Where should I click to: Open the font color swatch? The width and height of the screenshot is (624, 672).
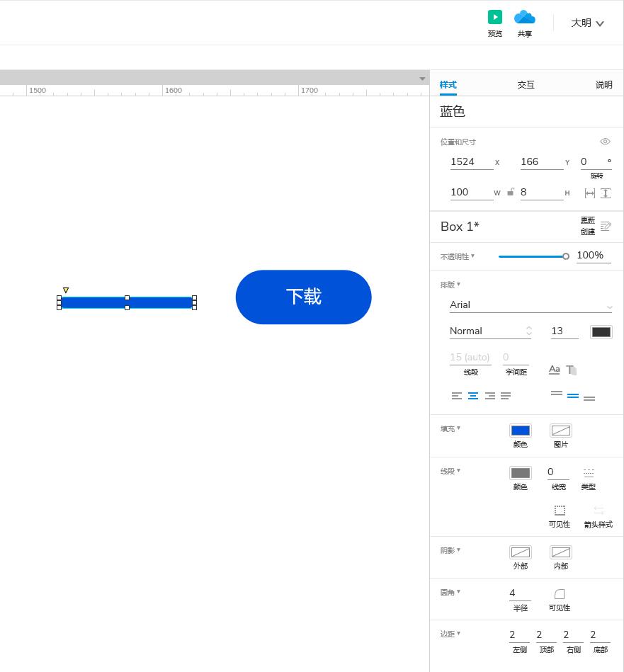(601, 332)
